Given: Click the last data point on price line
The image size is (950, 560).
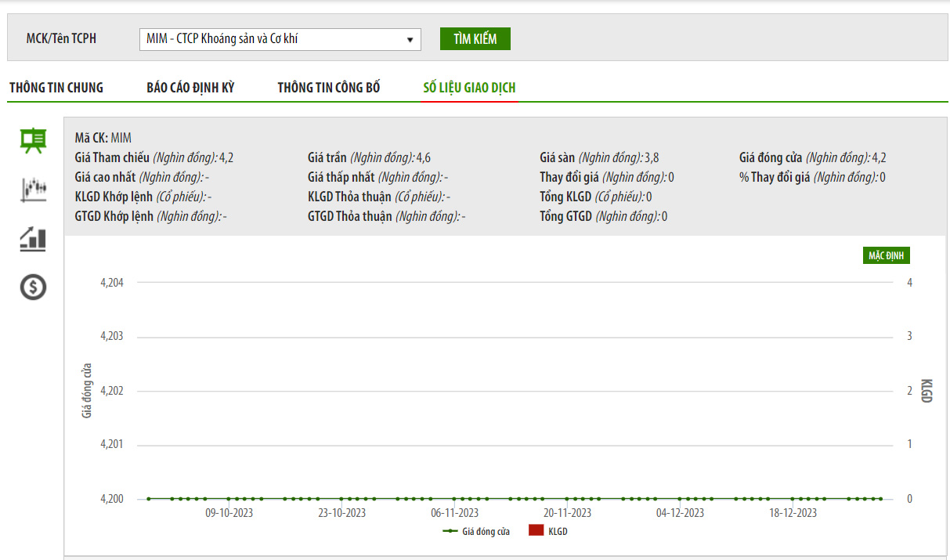Looking at the screenshot, I should [x=880, y=498].
